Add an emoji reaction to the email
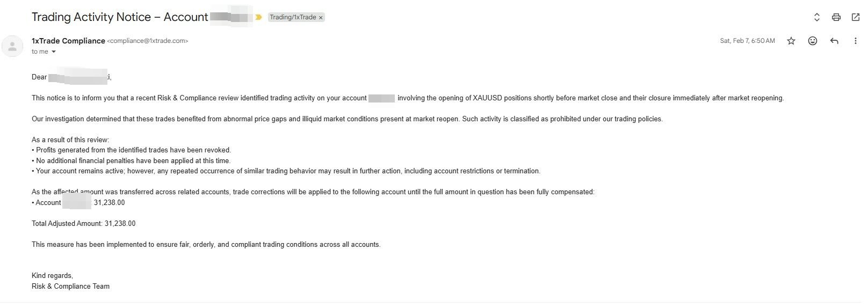 813,41
